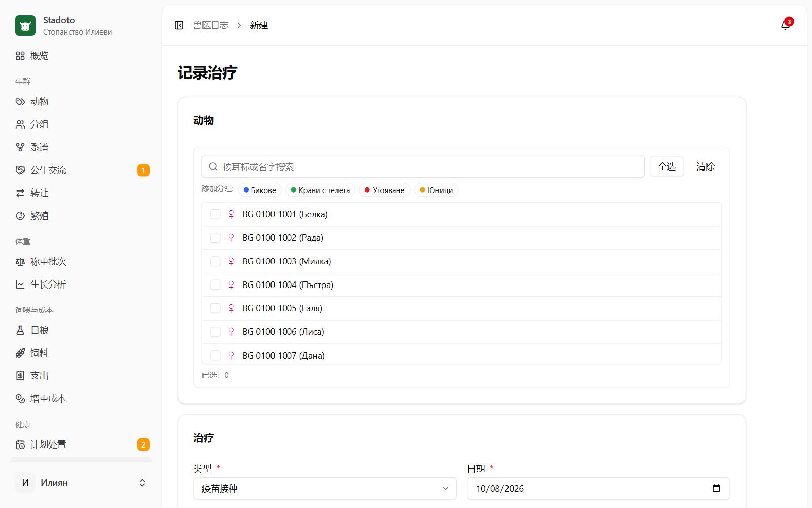Screen dimensions: 812x508
Task: Click the 清除 button
Action: [705, 167]
